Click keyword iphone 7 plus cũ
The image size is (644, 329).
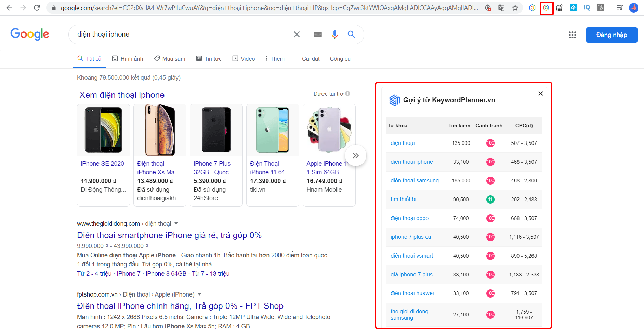tap(411, 237)
